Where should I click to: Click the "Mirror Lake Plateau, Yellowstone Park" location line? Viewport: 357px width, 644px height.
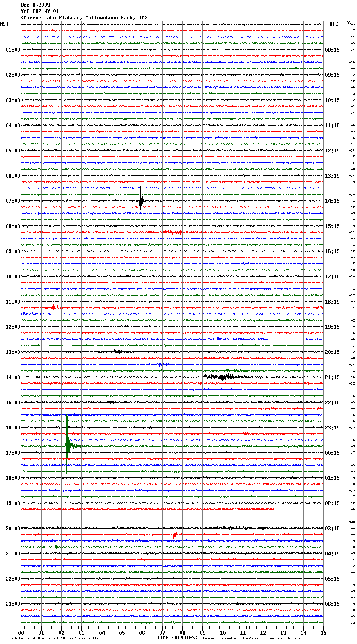(84, 18)
